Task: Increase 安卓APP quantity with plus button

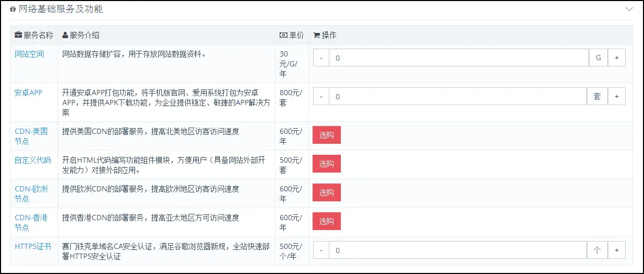Action: [x=616, y=96]
